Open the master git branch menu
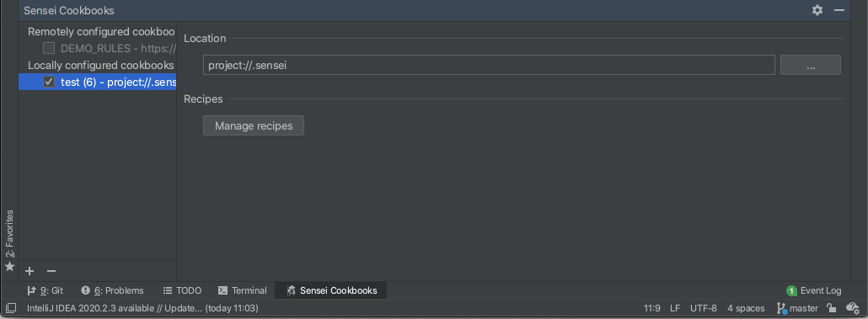The height and width of the screenshot is (319, 868). (797, 308)
